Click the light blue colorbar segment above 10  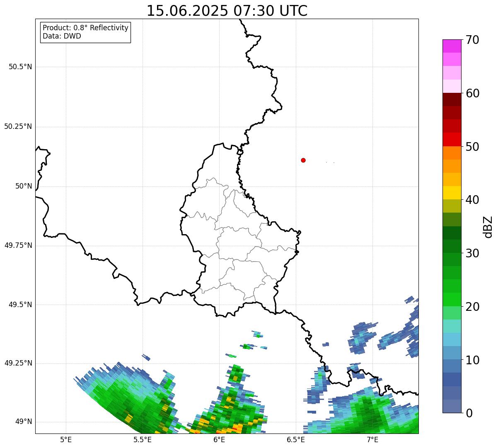(452, 353)
